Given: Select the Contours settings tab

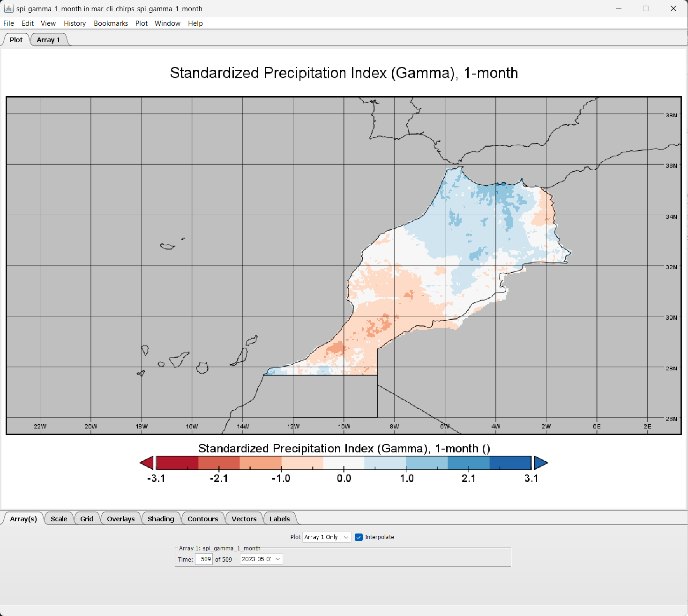Looking at the screenshot, I should point(203,519).
